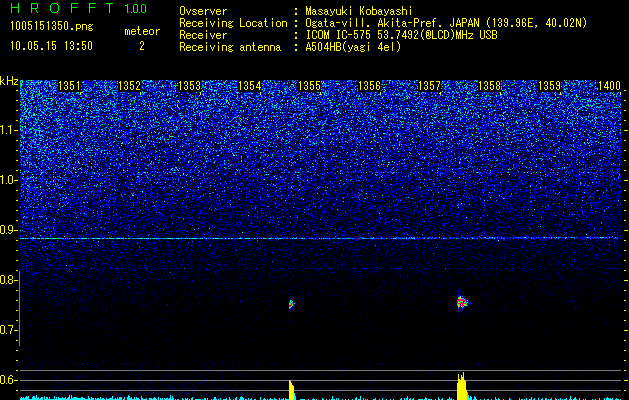Click the Ovserver label

pos(203,11)
